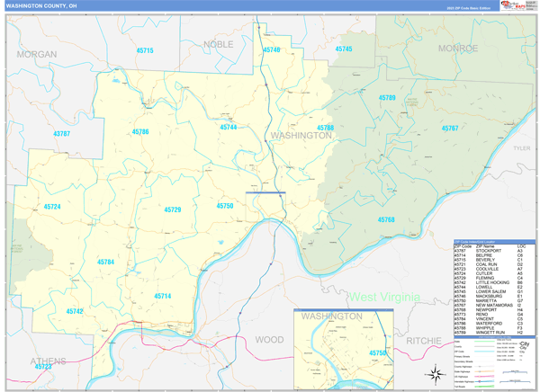Screen dimensions: 540x392
Task: Click the 45767 ZIP code label
Action: tap(450, 129)
